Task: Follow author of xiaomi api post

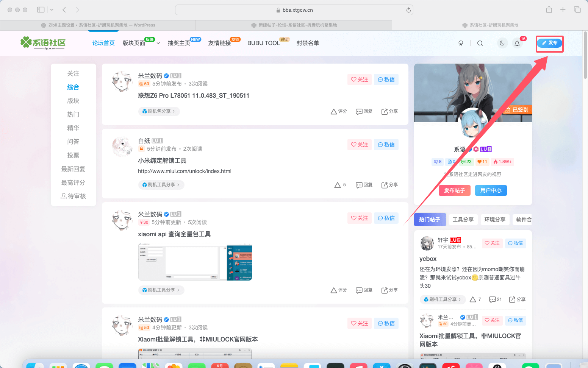Action: pos(360,218)
